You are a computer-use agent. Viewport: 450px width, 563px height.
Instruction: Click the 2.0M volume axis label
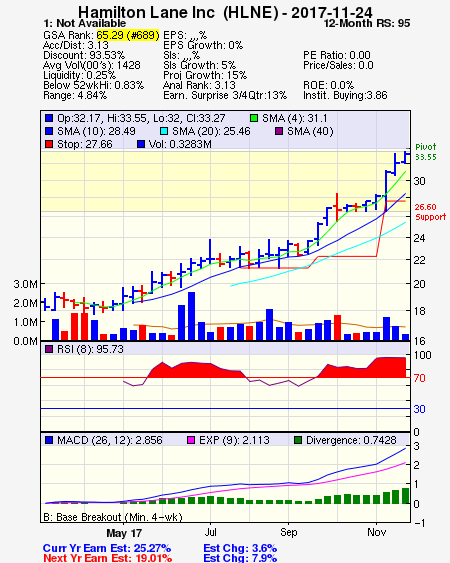click(25, 303)
